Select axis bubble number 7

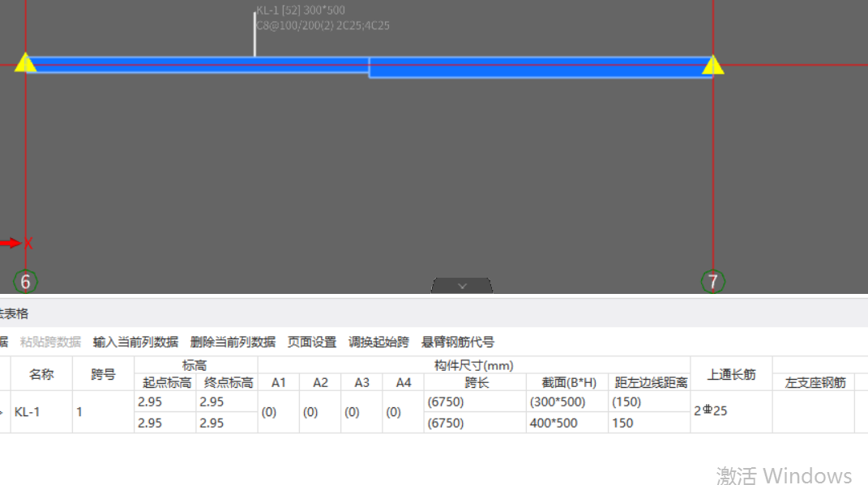[713, 282]
